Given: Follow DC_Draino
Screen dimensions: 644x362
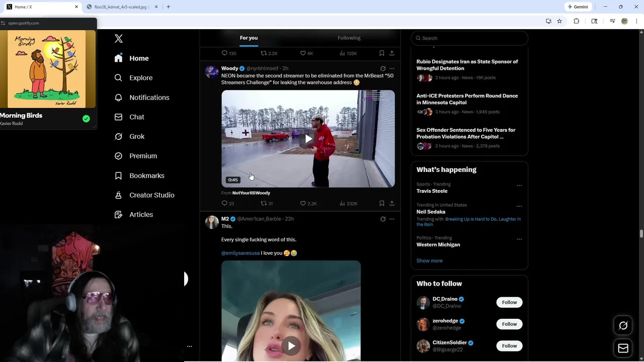Looking at the screenshot, I should 509,302.
